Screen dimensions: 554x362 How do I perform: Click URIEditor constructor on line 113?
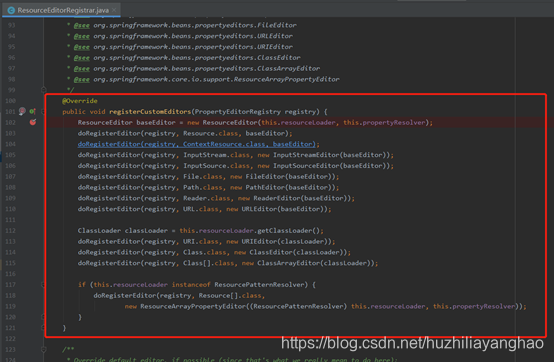259,242
